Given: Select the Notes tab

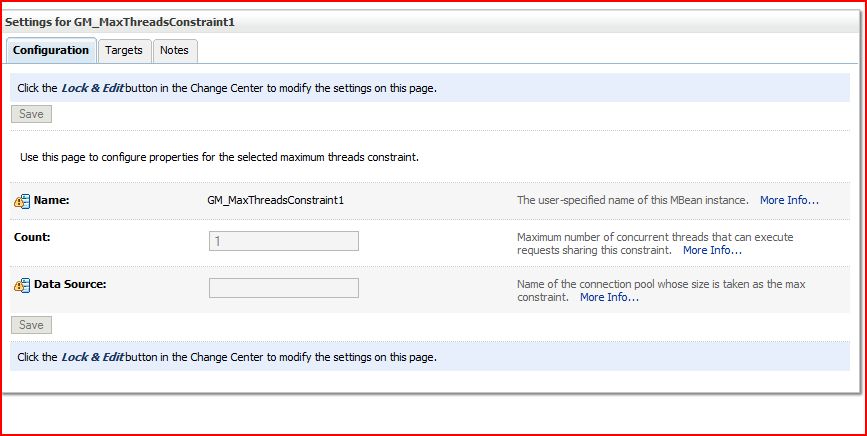Looking at the screenshot, I should (x=174, y=50).
